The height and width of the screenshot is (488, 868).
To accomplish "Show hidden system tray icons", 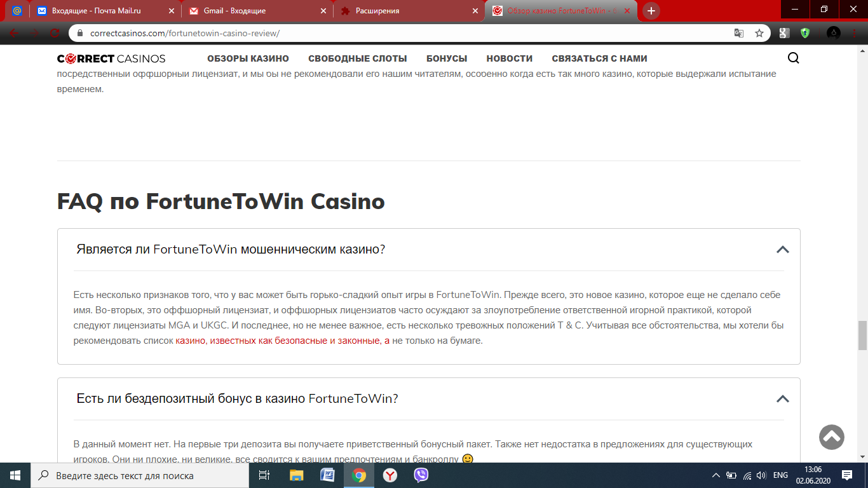I will click(x=716, y=475).
